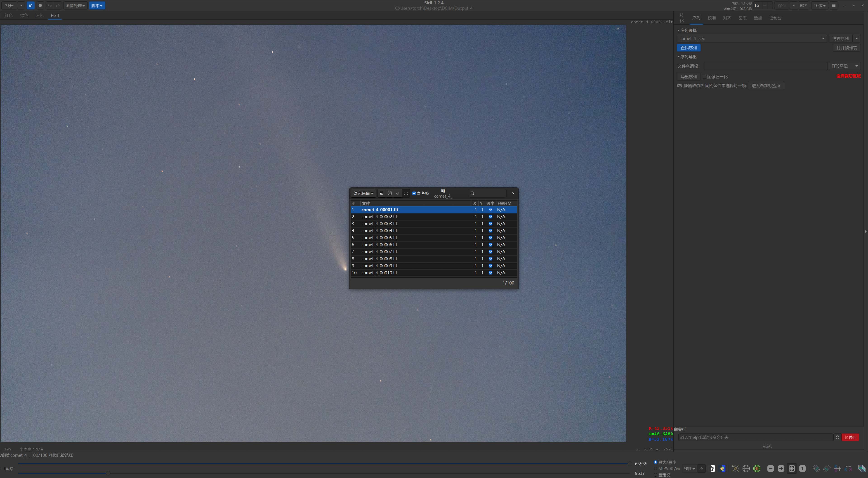The image size is (868, 478).
Task: Switch to the 叠加 tab
Action: 757,18
